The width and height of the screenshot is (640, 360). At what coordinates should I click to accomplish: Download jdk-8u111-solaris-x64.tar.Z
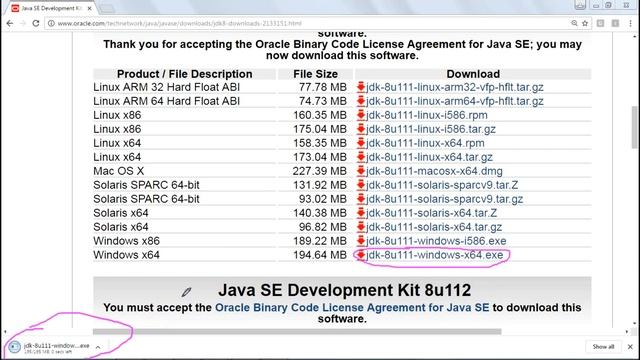click(431, 213)
